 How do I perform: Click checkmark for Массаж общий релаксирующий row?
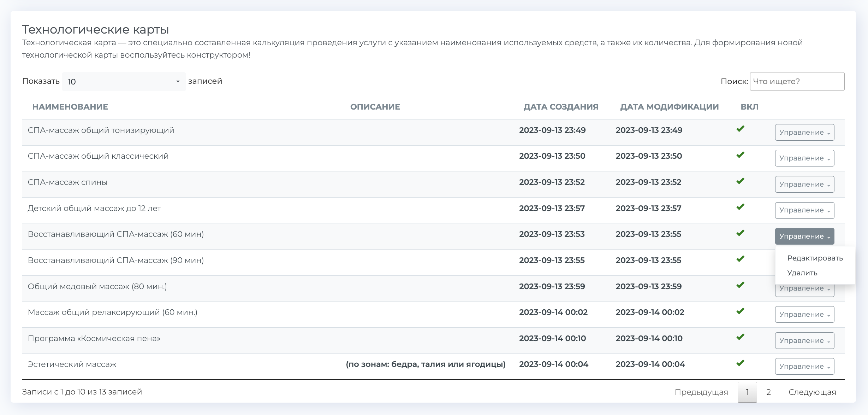click(x=740, y=311)
